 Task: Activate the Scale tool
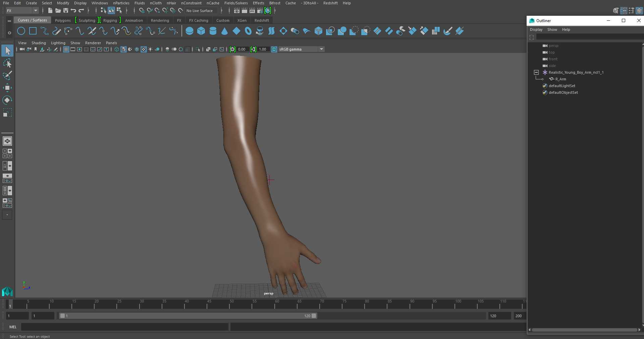pyautogui.click(x=7, y=113)
